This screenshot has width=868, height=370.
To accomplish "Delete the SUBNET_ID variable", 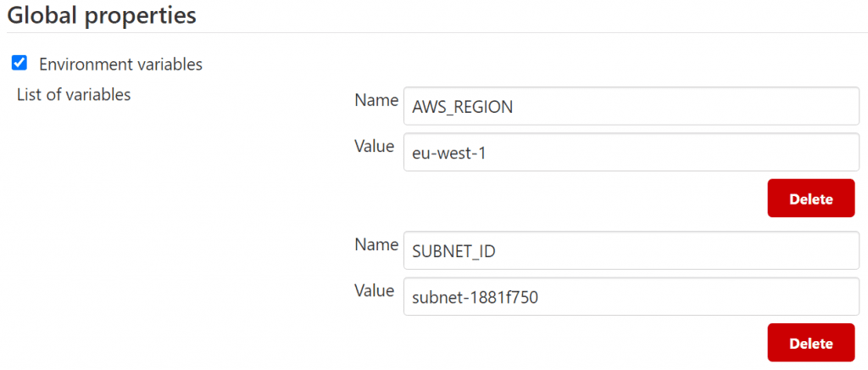I will pyautogui.click(x=810, y=343).
